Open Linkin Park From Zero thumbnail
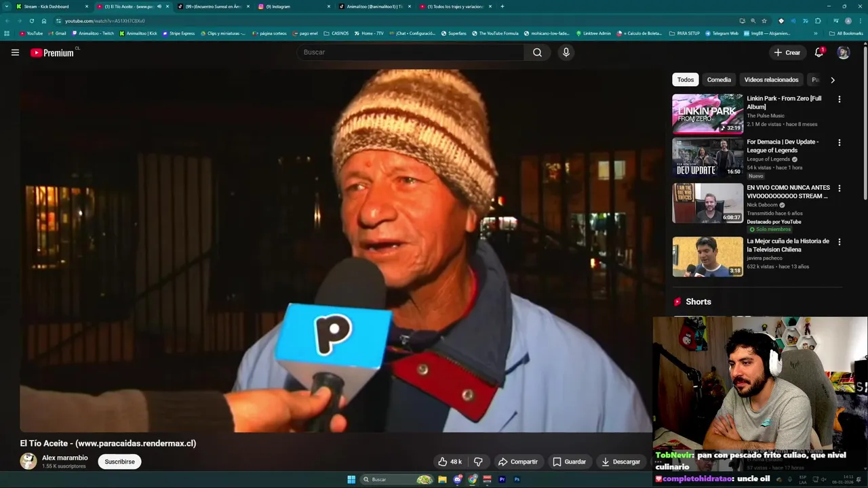The image size is (868, 488). pyautogui.click(x=707, y=114)
